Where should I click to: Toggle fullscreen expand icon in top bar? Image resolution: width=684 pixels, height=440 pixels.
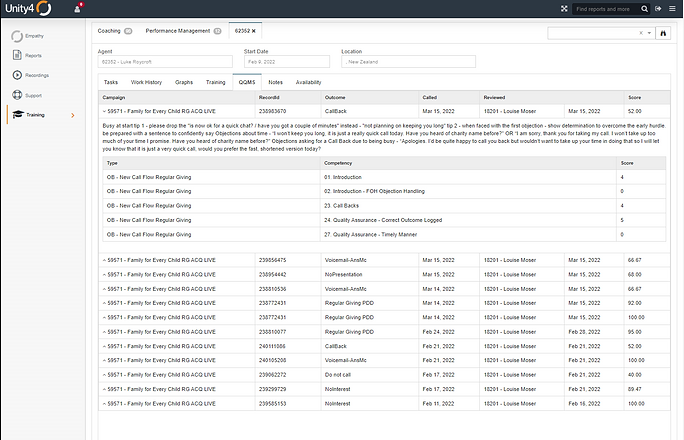click(x=564, y=9)
